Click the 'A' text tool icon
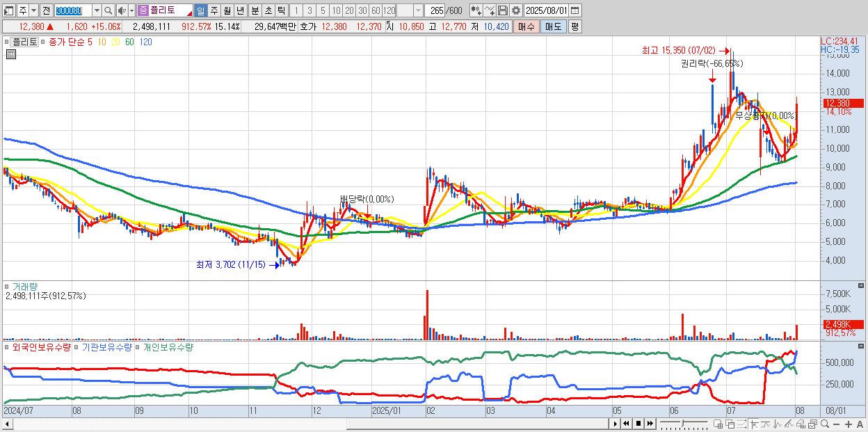868x432 pixels. [x=860, y=424]
